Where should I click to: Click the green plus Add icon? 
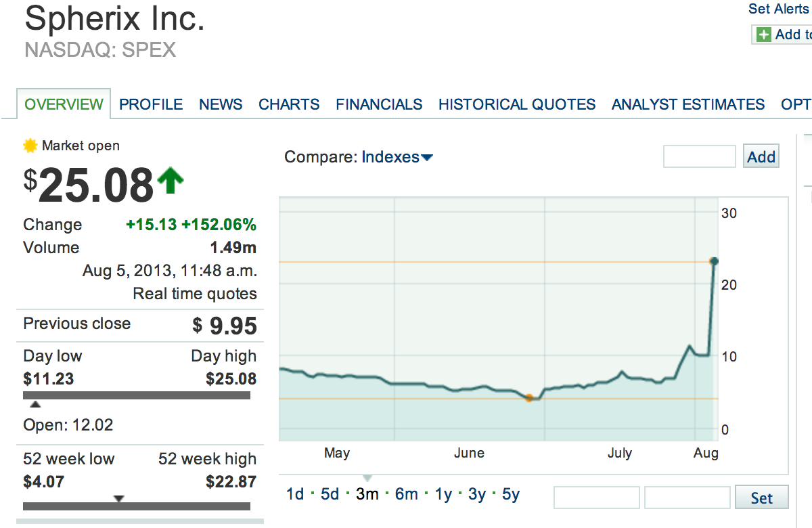click(x=764, y=35)
